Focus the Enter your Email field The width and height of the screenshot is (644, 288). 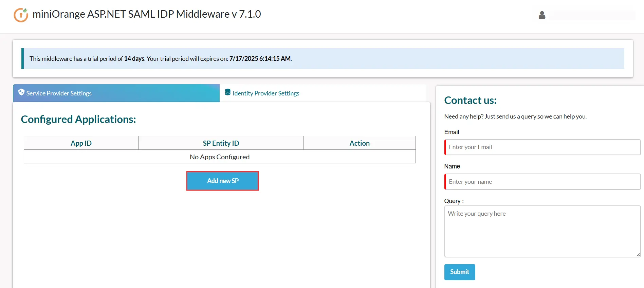[x=542, y=147]
